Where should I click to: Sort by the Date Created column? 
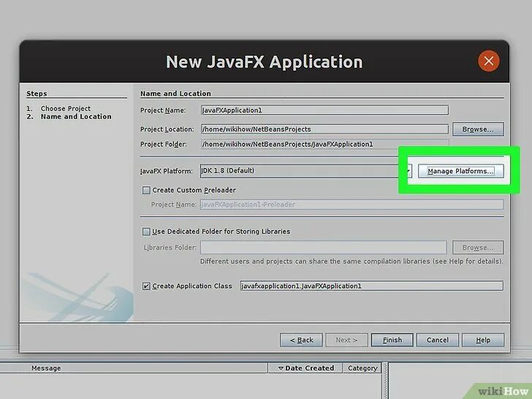pos(305,368)
